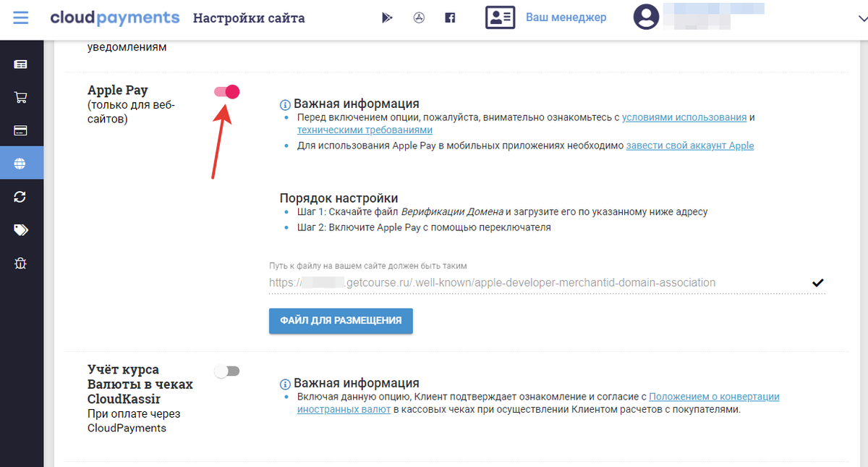Click the info icon in CloudKassir section
Viewport: 868px width, 467px height.
pos(285,384)
